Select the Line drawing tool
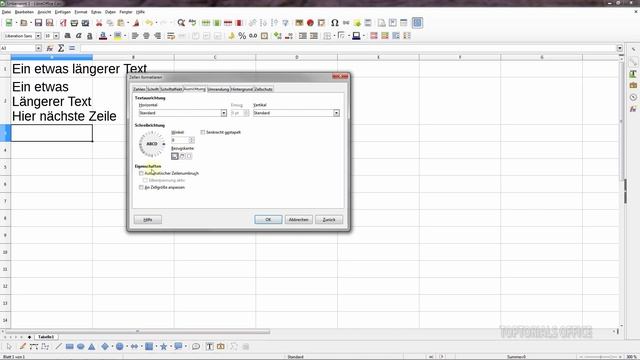 (59, 347)
